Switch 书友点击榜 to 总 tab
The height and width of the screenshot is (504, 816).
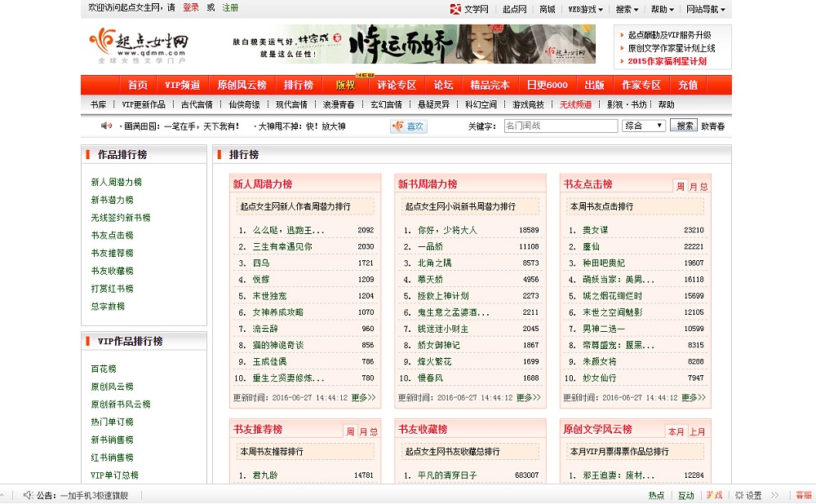click(x=703, y=187)
